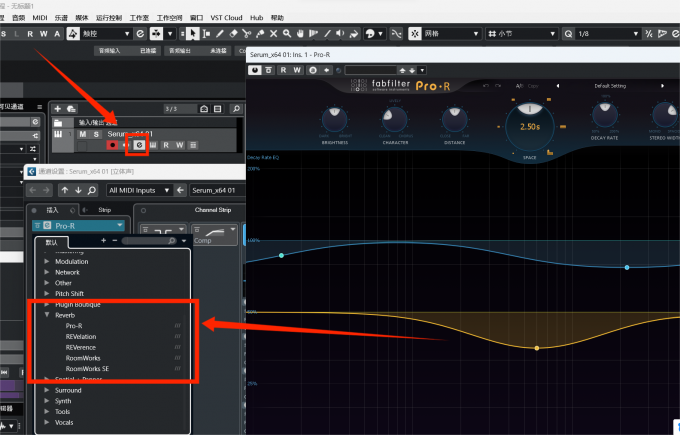
Task: Toggle global Write automation W in toolbar
Action: pyautogui.click(x=44, y=34)
